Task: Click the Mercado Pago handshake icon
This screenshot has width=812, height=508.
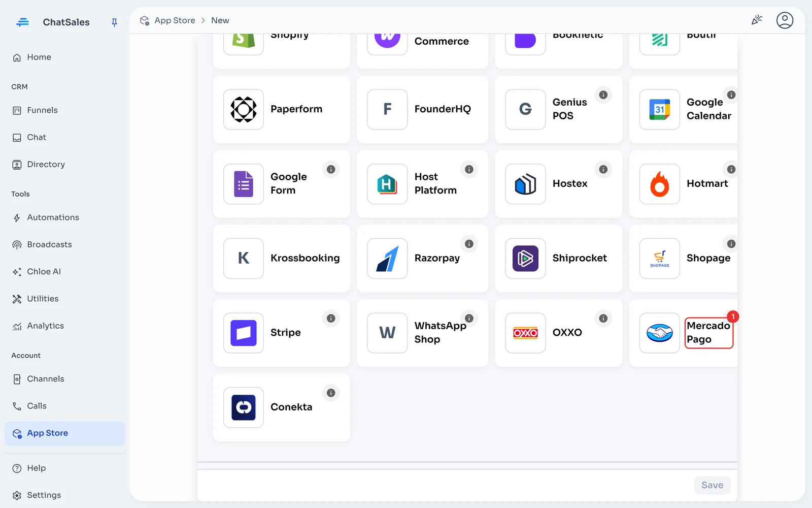Action: click(x=659, y=333)
